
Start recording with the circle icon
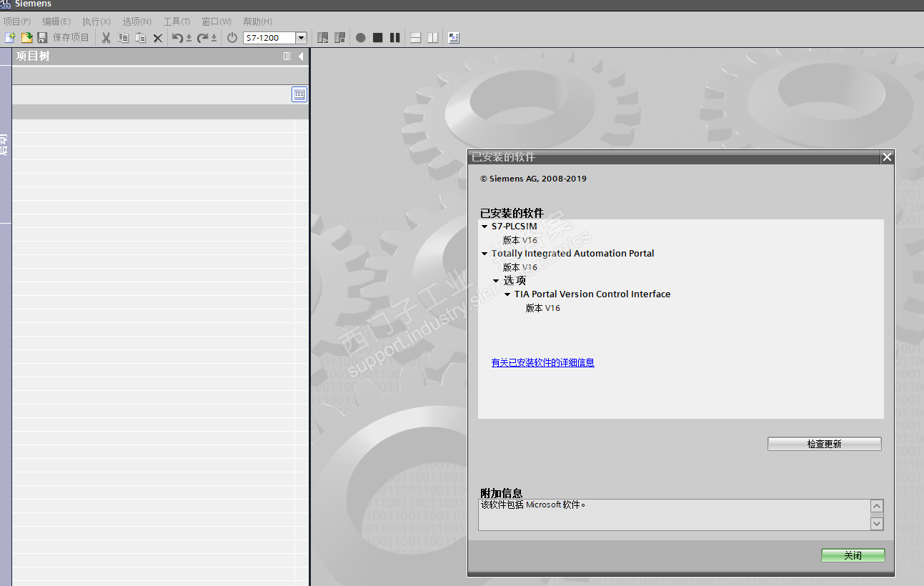tap(361, 38)
